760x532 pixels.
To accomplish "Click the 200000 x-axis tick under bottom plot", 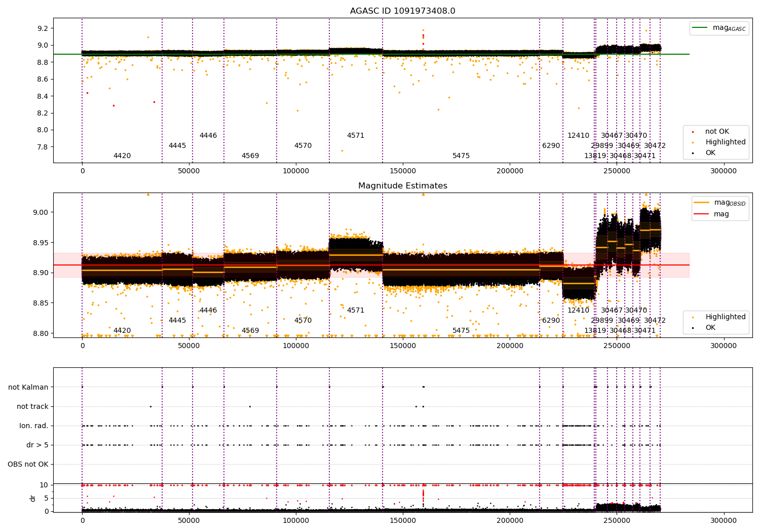I will (x=510, y=520).
